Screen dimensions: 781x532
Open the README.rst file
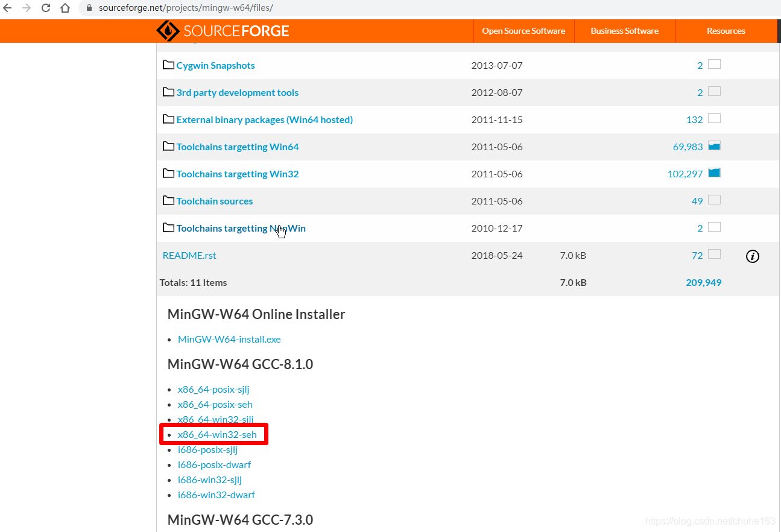click(x=189, y=255)
